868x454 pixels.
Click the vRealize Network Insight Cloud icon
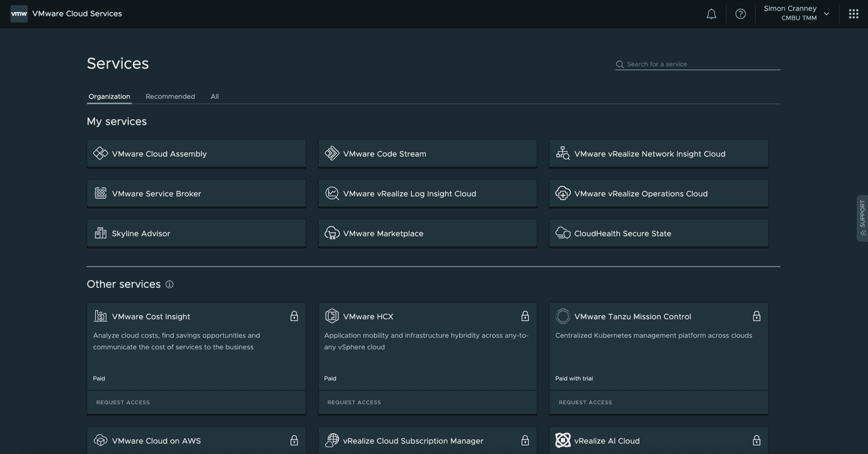point(563,153)
